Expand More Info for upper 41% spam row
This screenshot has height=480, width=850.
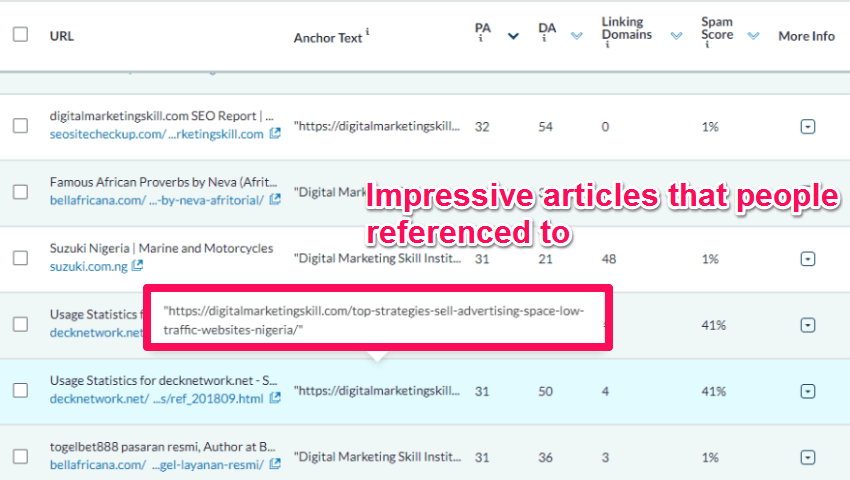(808, 325)
